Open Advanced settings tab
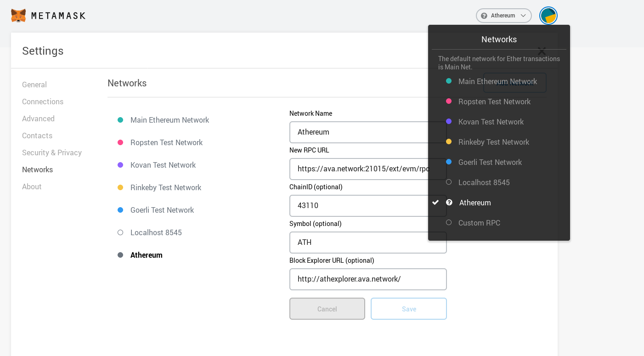Viewport: 644px width, 356px height. [x=38, y=119]
